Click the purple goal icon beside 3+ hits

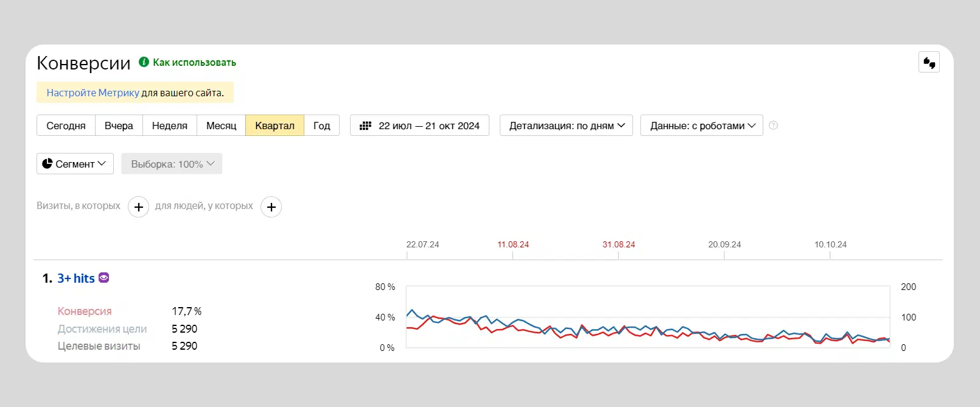pyautogui.click(x=103, y=278)
